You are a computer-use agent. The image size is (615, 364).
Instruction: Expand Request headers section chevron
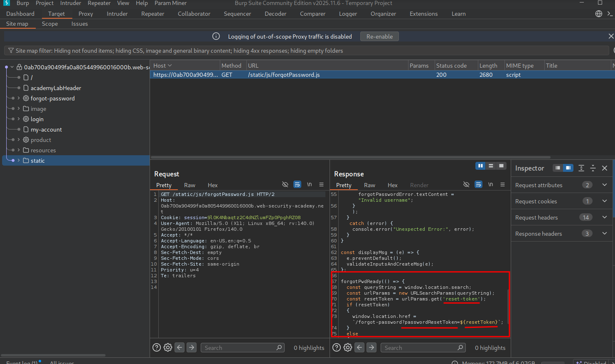(x=605, y=217)
